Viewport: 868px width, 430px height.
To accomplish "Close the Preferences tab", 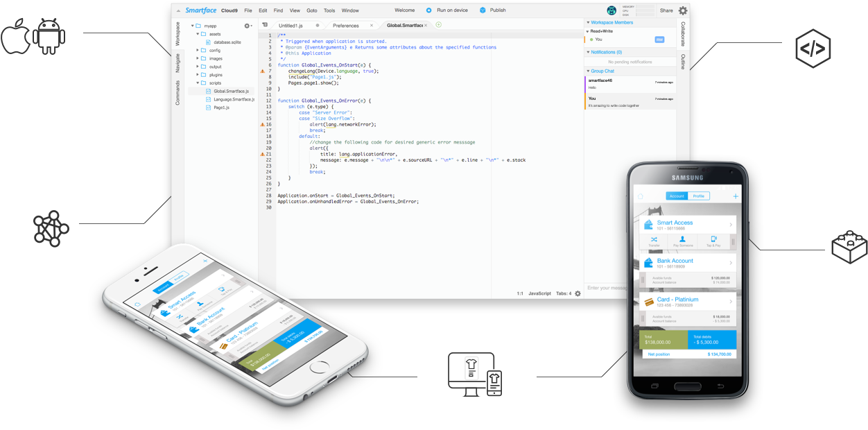I will (372, 26).
